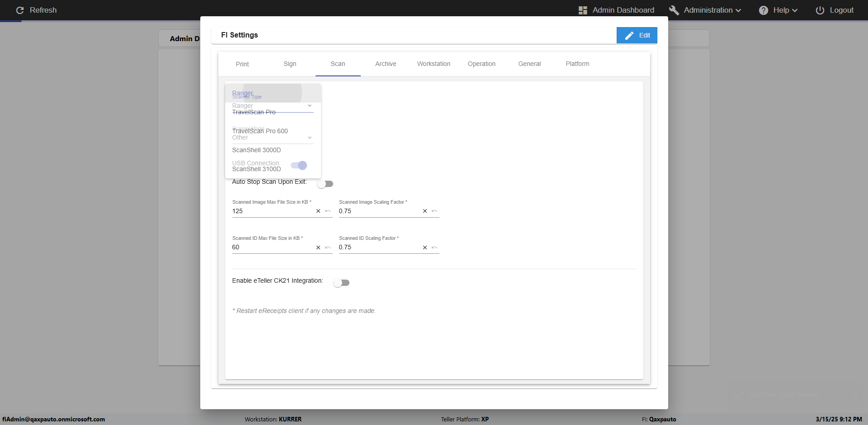Click the Refresh label in top bar
Screen dimensions: 868x425
click(43, 10)
